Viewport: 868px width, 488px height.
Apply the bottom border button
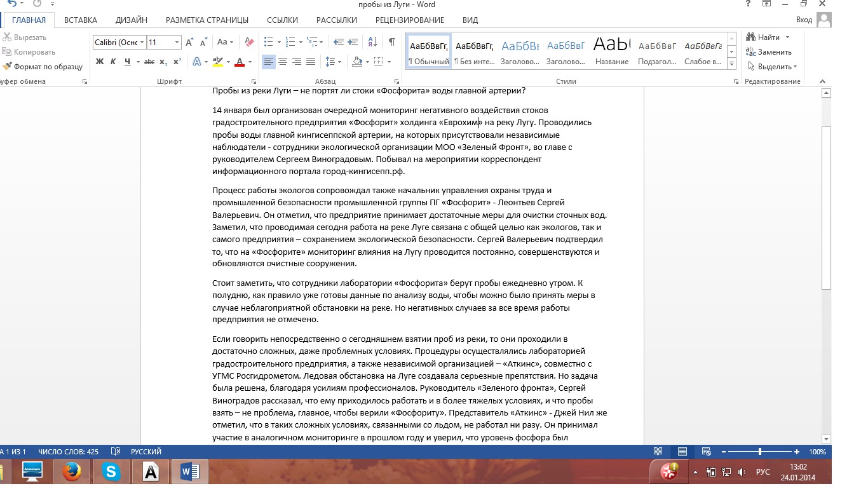(x=379, y=62)
